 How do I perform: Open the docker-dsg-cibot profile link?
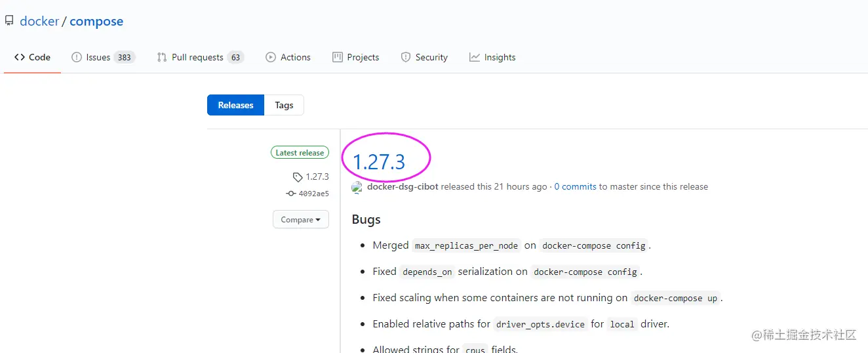coord(403,186)
